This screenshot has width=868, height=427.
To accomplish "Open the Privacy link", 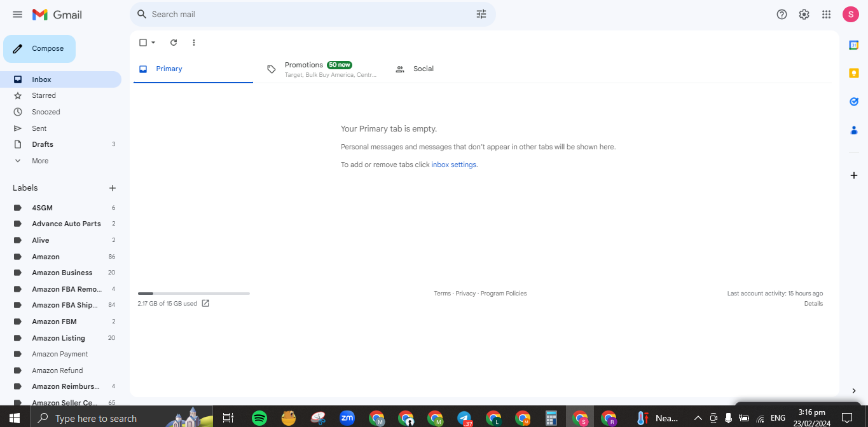I will click(x=465, y=294).
